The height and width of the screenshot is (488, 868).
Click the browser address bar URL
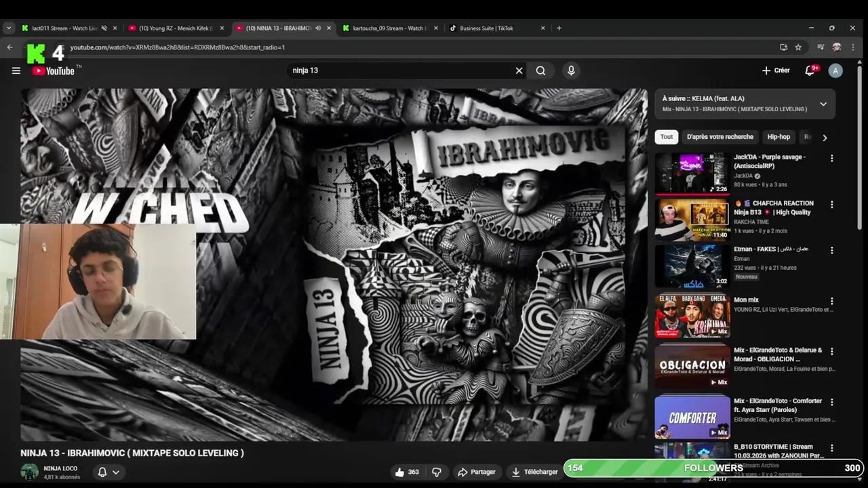[x=178, y=47]
